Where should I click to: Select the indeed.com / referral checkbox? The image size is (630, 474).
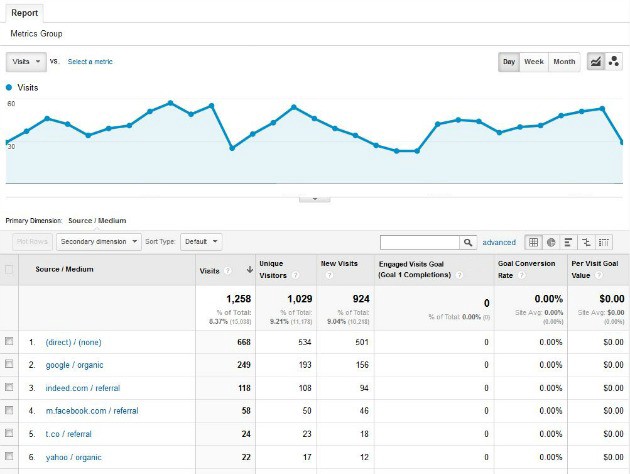[x=10, y=388]
